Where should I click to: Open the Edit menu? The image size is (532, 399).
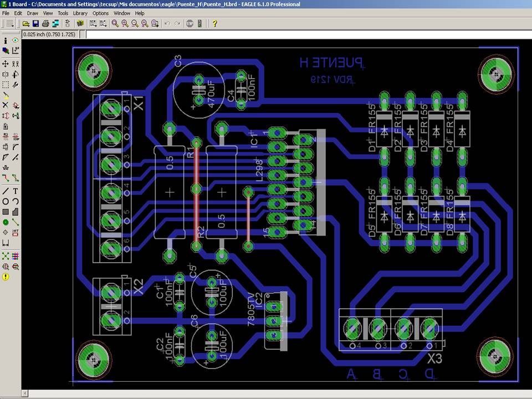[18, 13]
